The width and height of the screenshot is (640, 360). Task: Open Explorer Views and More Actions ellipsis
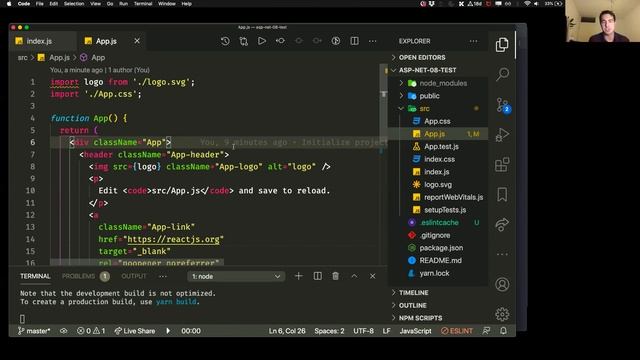click(473, 41)
